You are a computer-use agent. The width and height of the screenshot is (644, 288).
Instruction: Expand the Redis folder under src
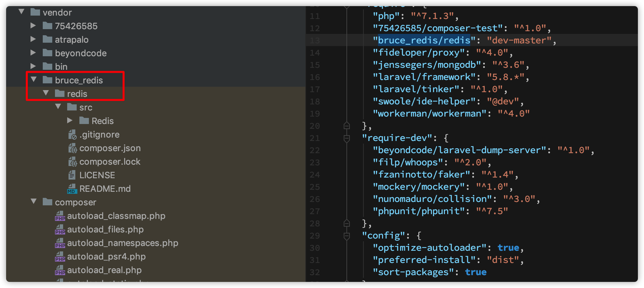tap(70, 120)
